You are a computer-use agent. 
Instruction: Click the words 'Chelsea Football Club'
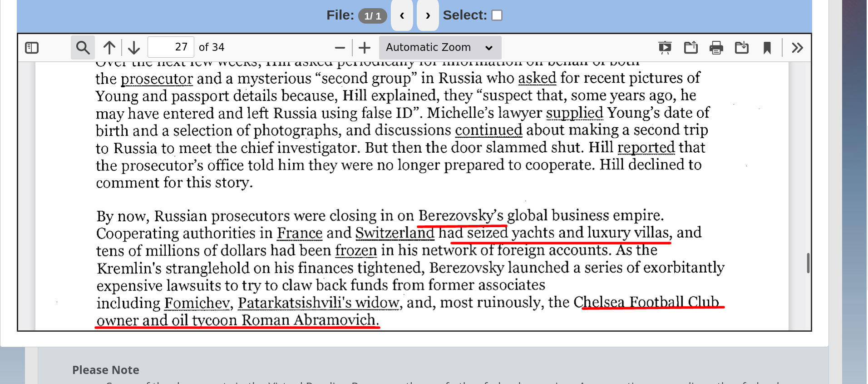646,302
